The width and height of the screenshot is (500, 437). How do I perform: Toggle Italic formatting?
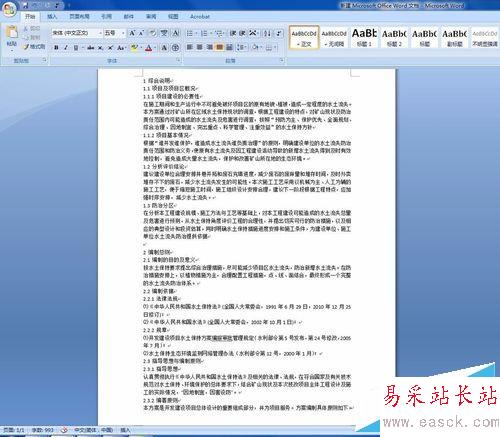pos(66,48)
